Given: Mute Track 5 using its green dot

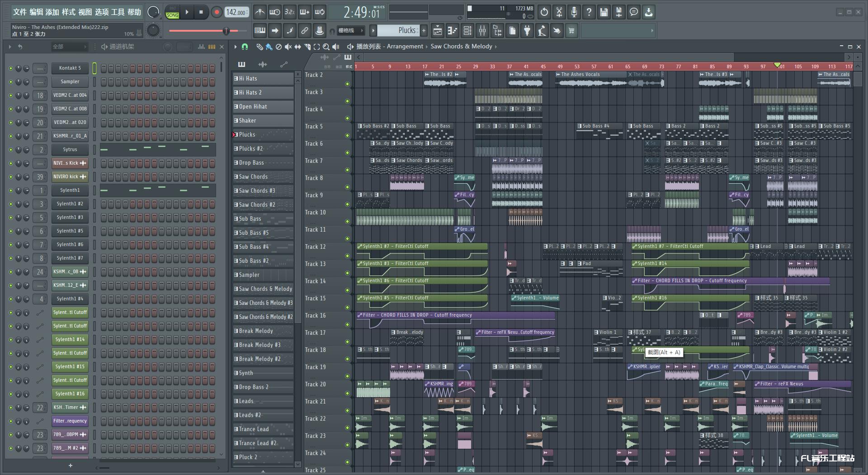Looking at the screenshot, I should coord(347,136).
